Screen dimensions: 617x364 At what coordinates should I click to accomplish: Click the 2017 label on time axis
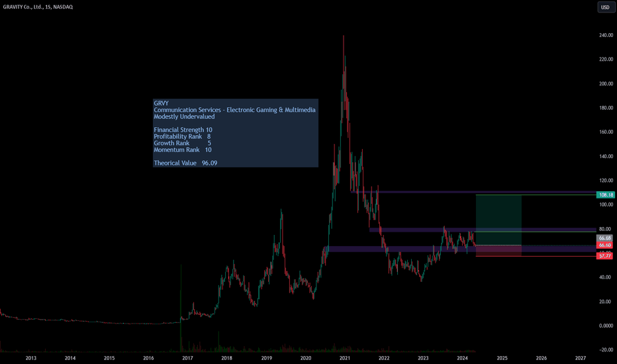(x=188, y=358)
